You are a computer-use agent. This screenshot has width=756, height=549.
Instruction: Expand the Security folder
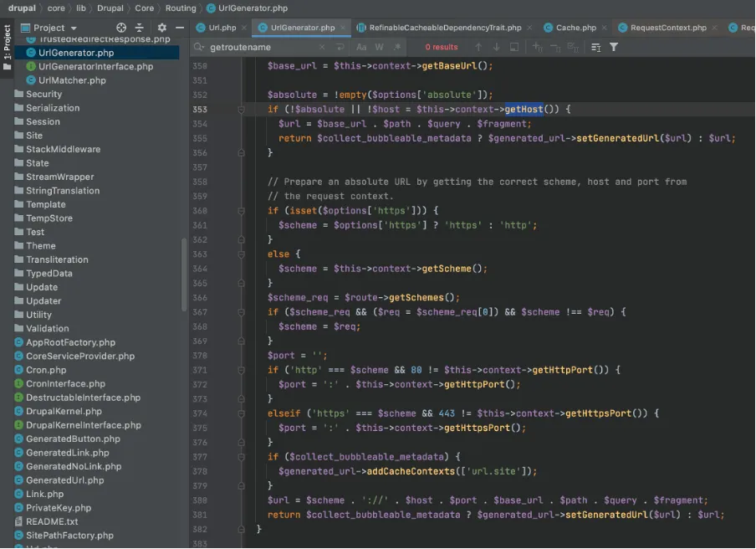point(38,94)
